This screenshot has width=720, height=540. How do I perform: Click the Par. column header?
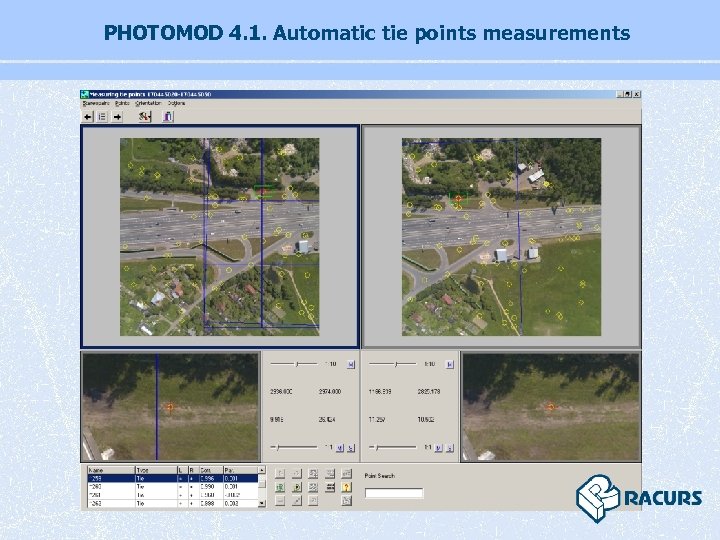(241, 470)
